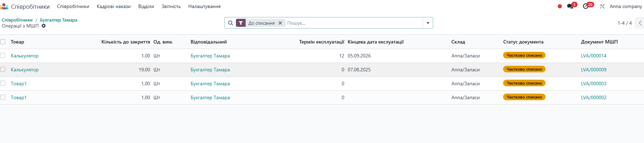Go to the previous page with the pager arrow
Screen dimensions: 644x143
point(639,23)
